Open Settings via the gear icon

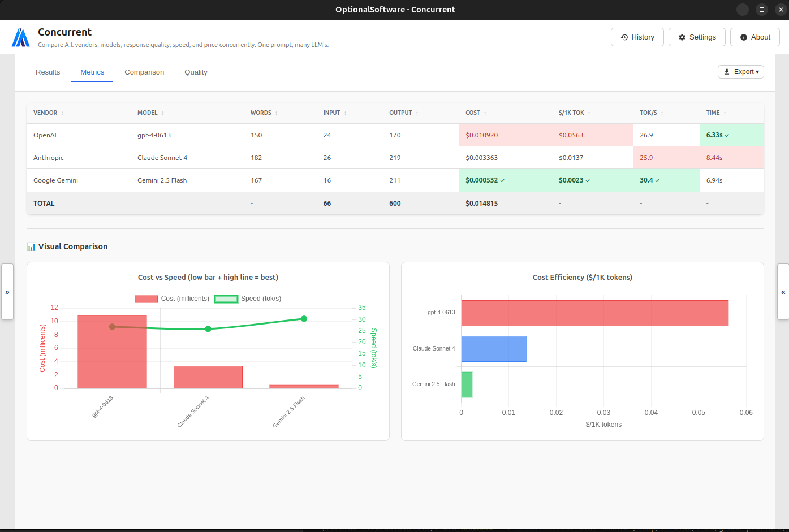point(681,37)
